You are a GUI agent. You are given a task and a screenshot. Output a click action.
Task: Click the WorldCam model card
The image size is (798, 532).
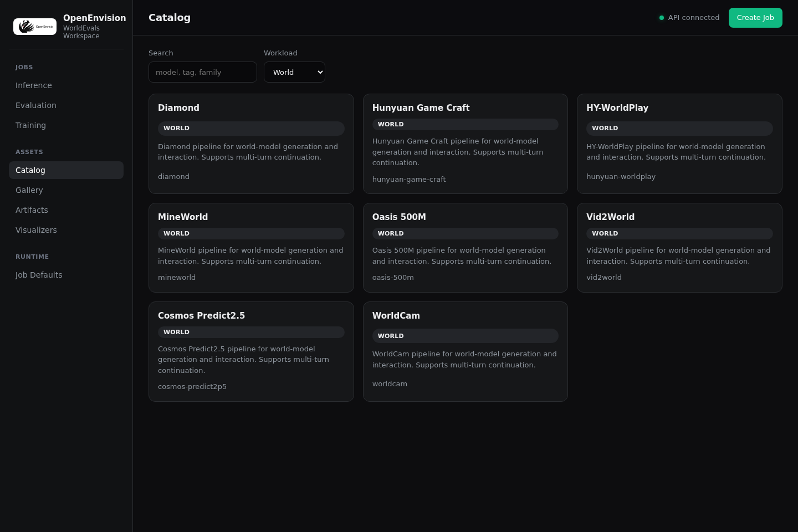pyautogui.click(x=465, y=351)
